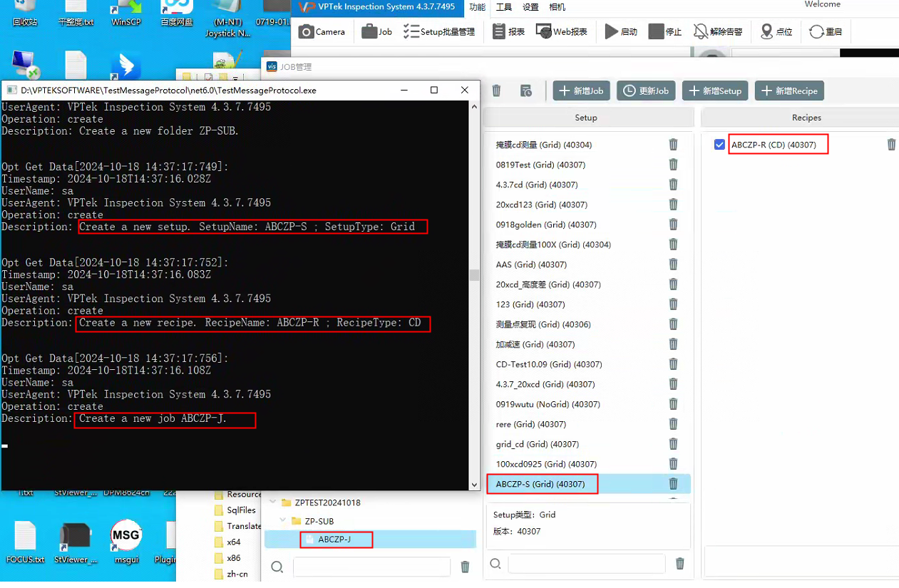Delete the 加减速 (Grid) setup
Viewport: 899px width, 588px height.
click(x=673, y=344)
